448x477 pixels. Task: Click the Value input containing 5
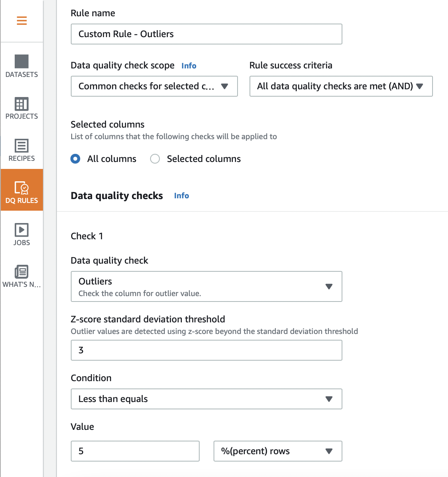(135, 451)
